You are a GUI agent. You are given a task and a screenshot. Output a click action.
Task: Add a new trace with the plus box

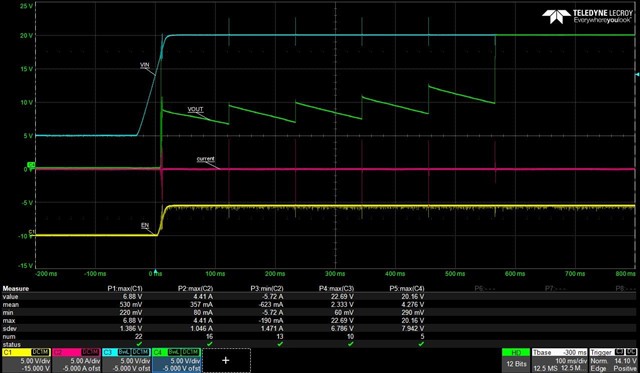[x=226, y=360]
